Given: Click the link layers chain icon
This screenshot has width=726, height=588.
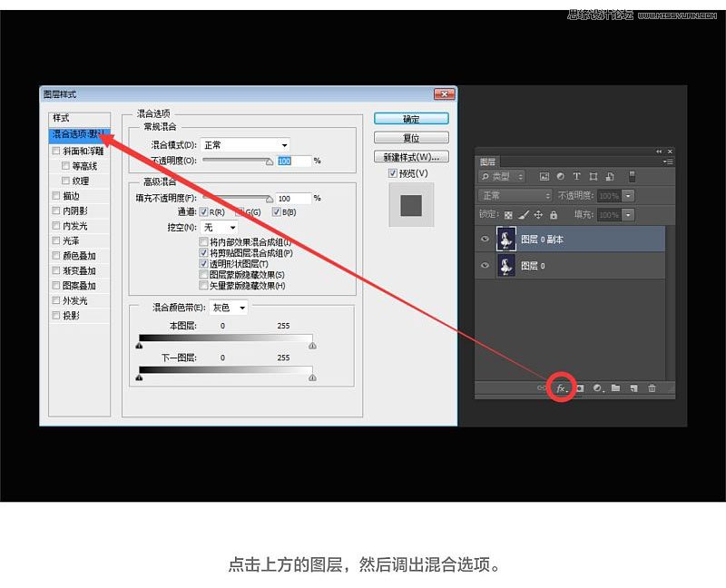Looking at the screenshot, I should pyautogui.click(x=541, y=388).
